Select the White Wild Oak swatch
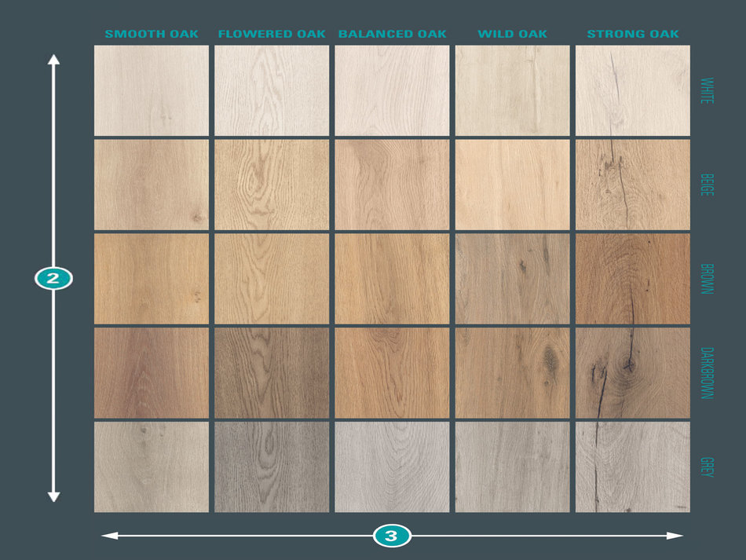 (513, 90)
